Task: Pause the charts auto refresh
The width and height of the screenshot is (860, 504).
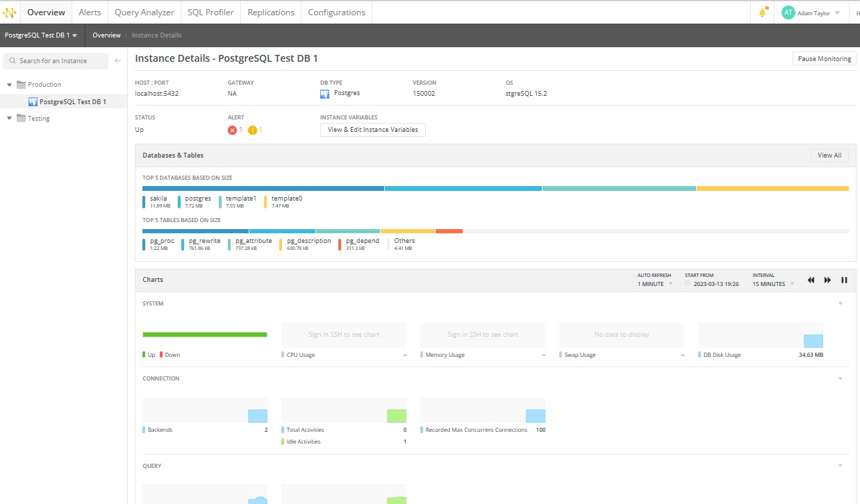Action: (x=845, y=280)
